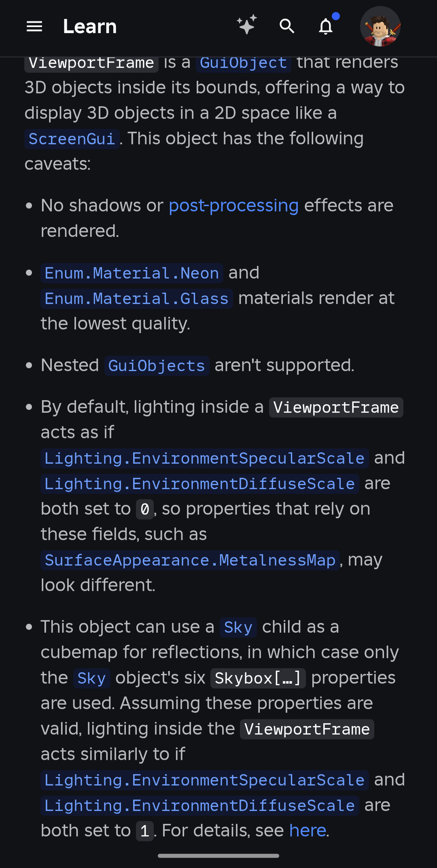The width and height of the screenshot is (437, 868).
Task: Open the Sky link before "object's six"
Action: [x=91, y=678]
